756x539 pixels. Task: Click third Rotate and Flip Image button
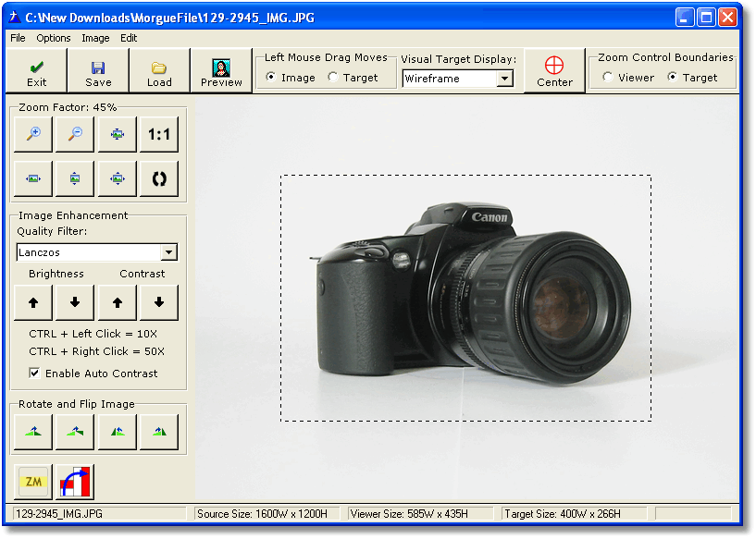pyautogui.click(x=118, y=432)
